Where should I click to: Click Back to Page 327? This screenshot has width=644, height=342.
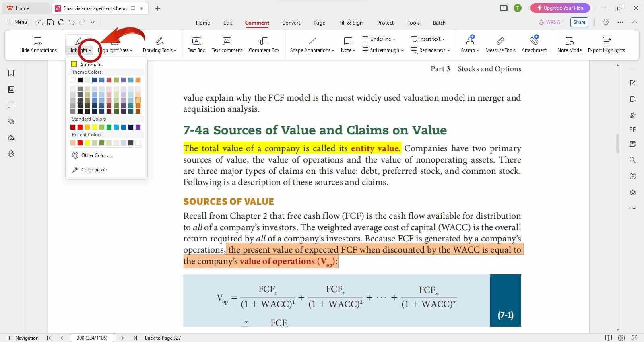(x=163, y=338)
